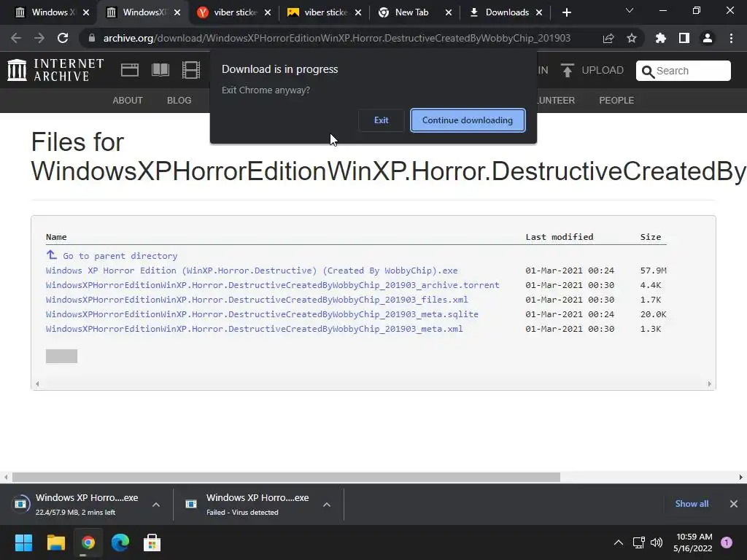Open the Windows Start menu

pyautogui.click(x=23, y=542)
